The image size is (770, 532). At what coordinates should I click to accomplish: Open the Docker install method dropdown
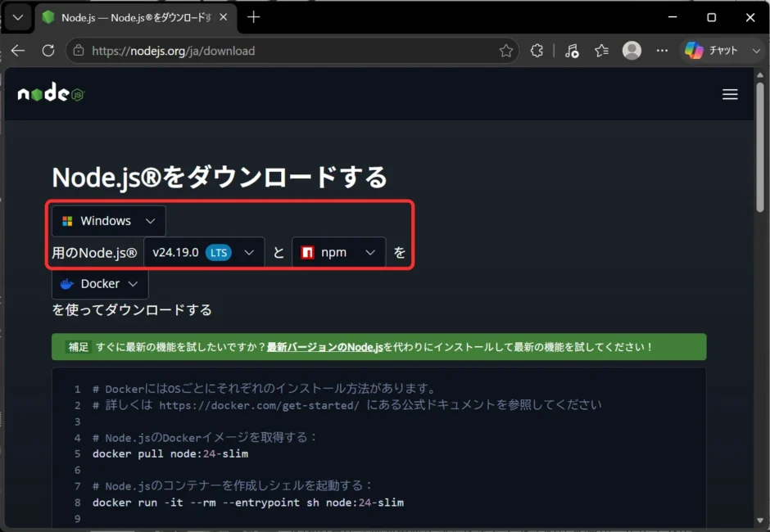click(100, 284)
